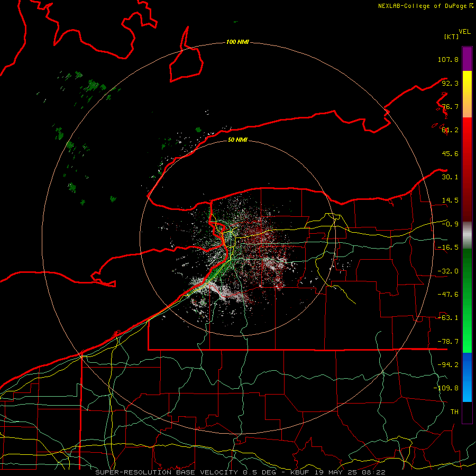Click the -47.6 legend value

(x=448, y=295)
